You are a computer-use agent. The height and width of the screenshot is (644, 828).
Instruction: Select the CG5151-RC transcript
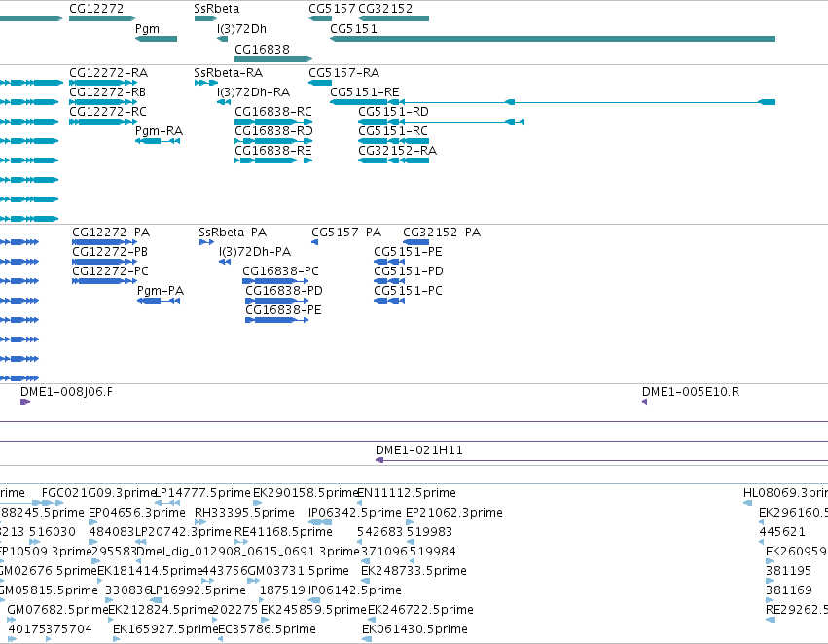click(393, 141)
